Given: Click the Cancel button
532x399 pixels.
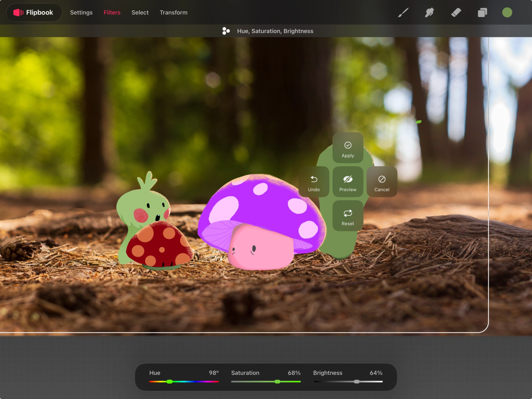Looking at the screenshot, I should [x=382, y=182].
